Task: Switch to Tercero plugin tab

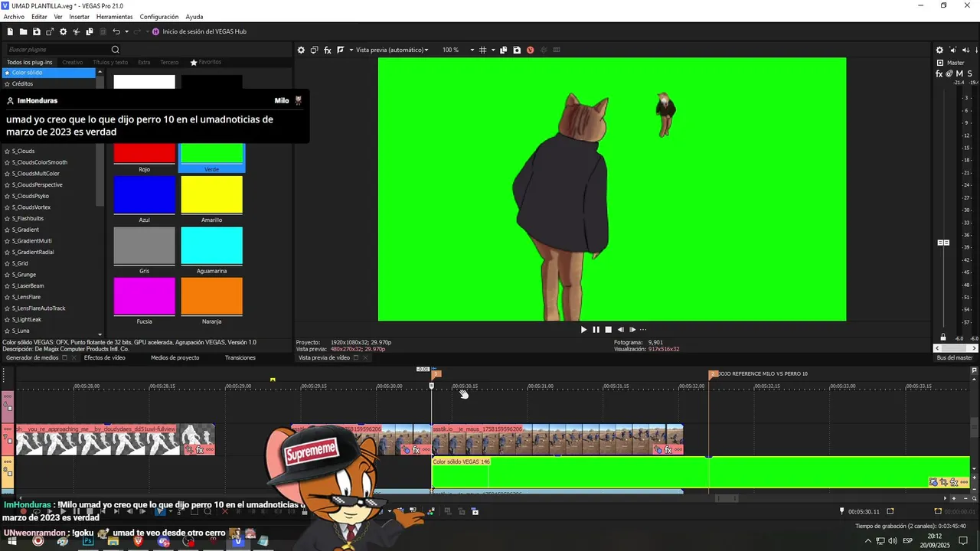Action: point(169,62)
